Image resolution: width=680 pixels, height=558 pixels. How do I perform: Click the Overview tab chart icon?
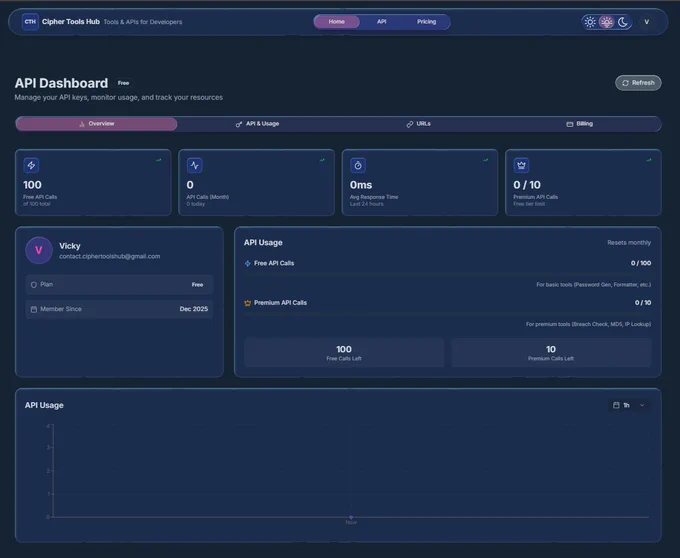tap(82, 124)
